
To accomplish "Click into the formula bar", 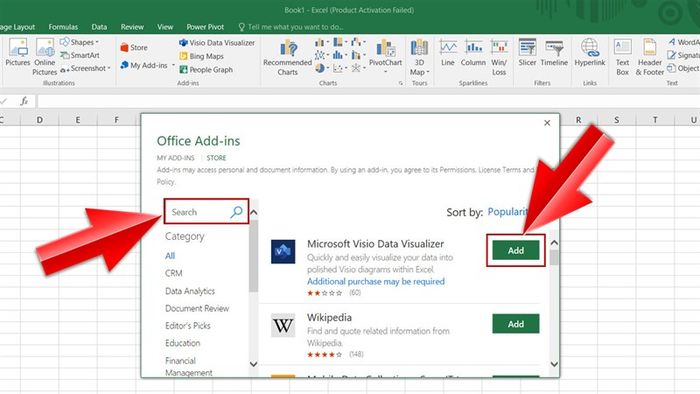I will [x=368, y=101].
